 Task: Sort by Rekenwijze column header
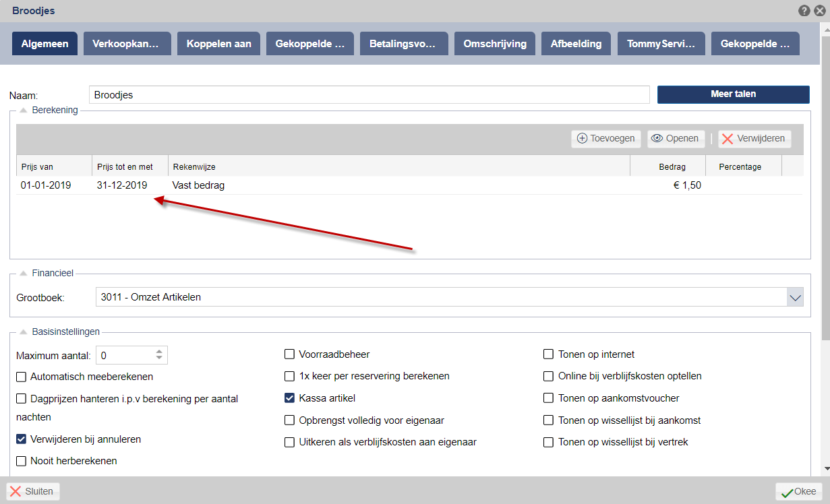pos(399,166)
